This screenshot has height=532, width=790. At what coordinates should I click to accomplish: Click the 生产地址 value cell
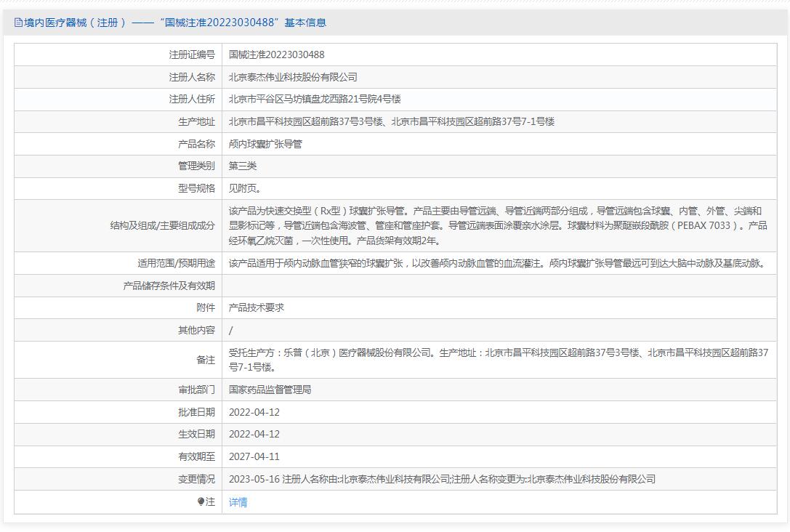[391, 121]
